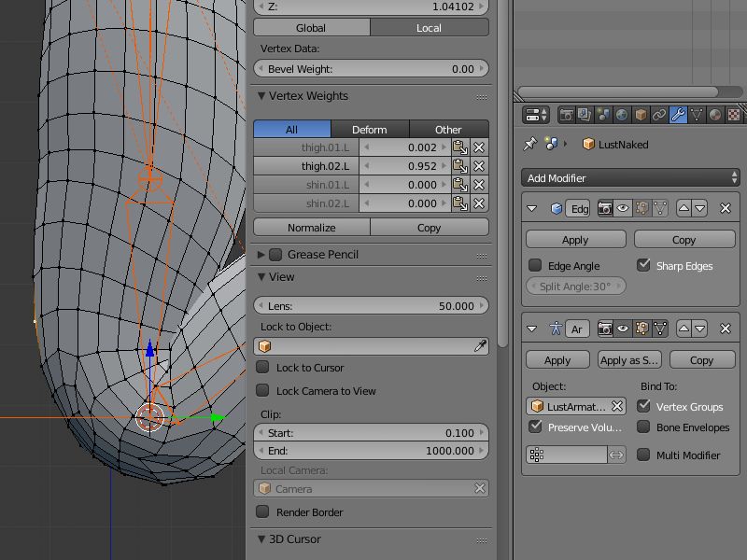Disable the Sharp Edges checkbox

[x=644, y=265]
